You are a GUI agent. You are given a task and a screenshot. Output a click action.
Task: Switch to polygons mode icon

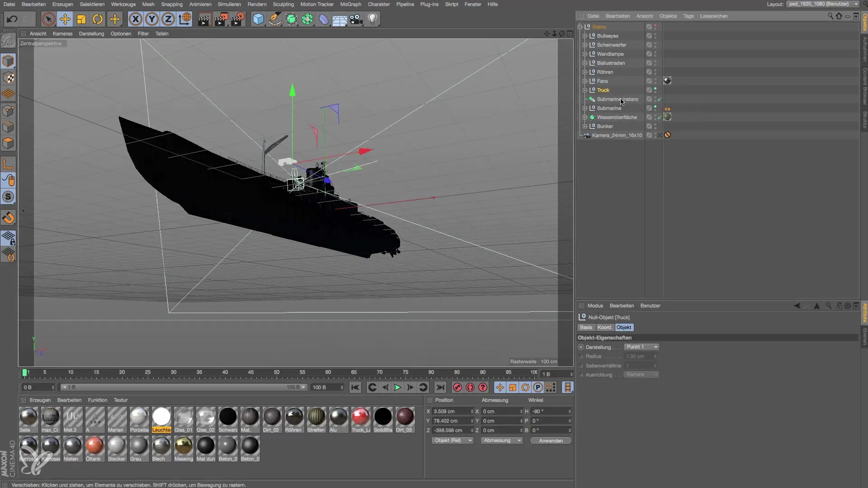pos(9,144)
